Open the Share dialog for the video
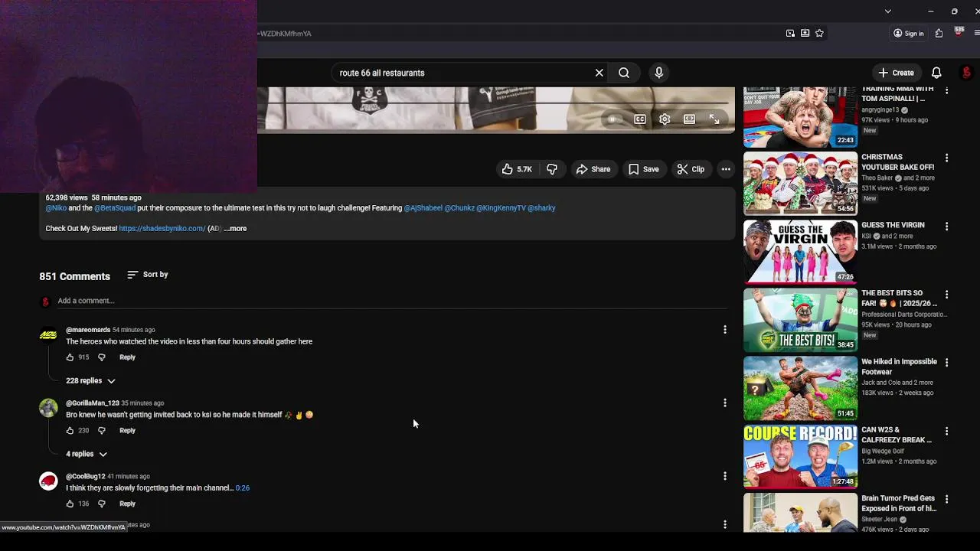Screen dimensions: 980x551 593,169
